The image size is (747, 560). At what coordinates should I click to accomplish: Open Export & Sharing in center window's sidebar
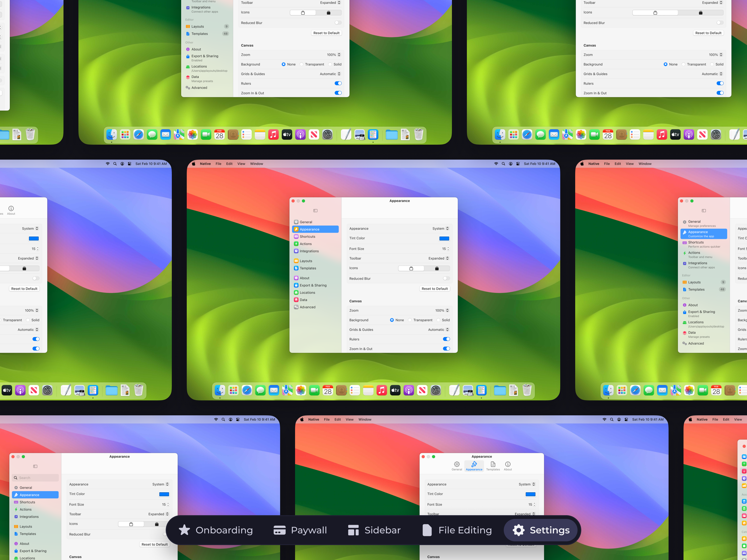coord(315,285)
